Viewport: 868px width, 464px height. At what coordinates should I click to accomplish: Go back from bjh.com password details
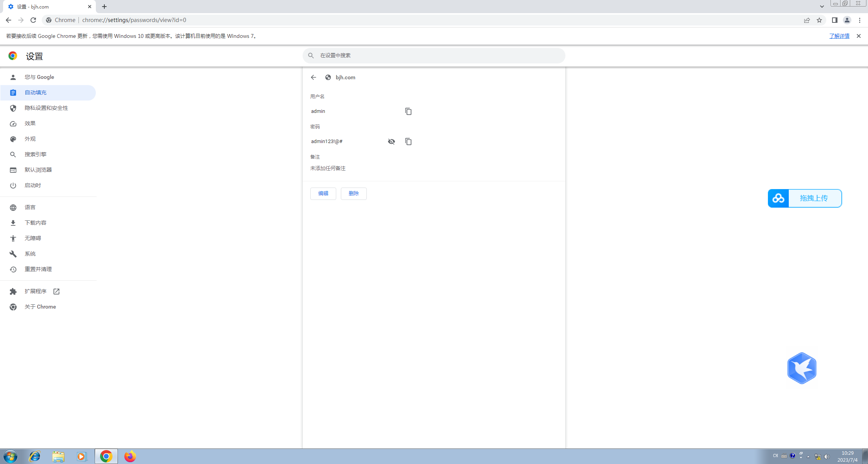pos(313,77)
